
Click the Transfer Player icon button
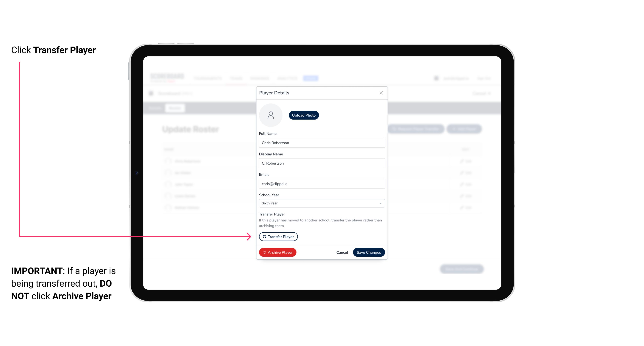pos(278,237)
